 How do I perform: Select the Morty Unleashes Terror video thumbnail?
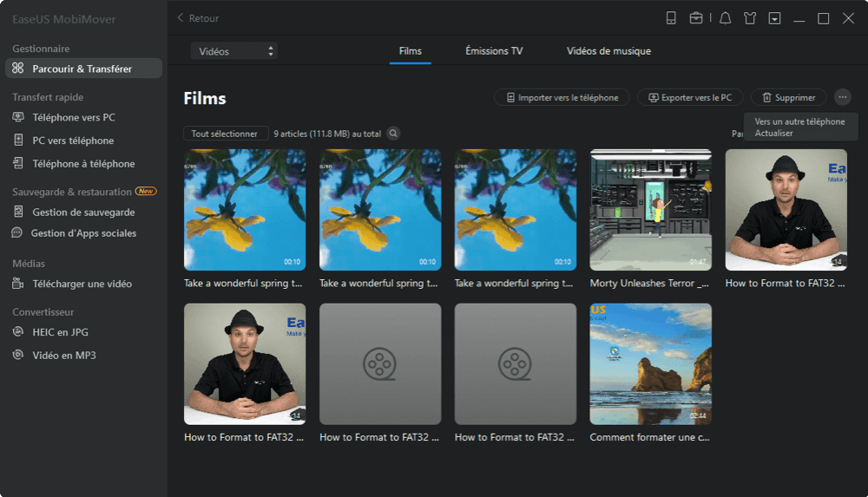pos(650,210)
